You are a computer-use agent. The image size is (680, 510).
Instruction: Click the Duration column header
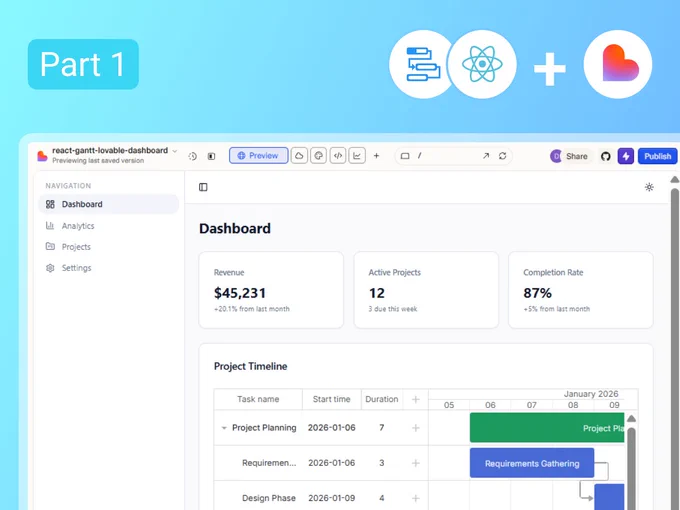click(x=382, y=399)
